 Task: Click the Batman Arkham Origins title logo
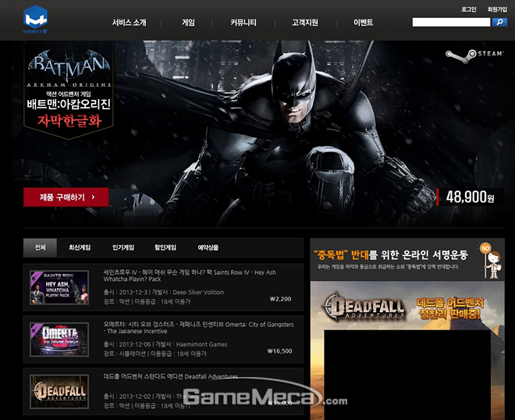69,68
